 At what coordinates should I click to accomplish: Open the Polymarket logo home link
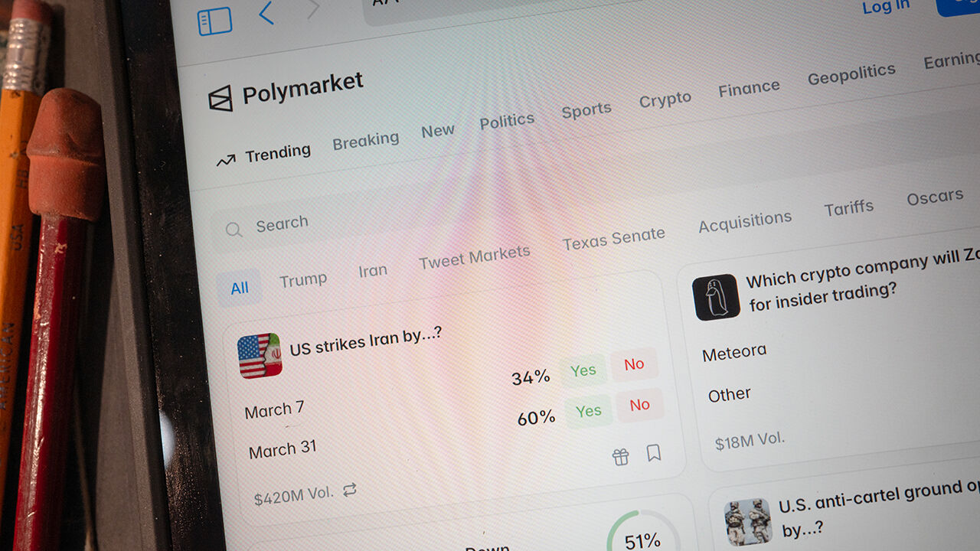(x=285, y=91)
